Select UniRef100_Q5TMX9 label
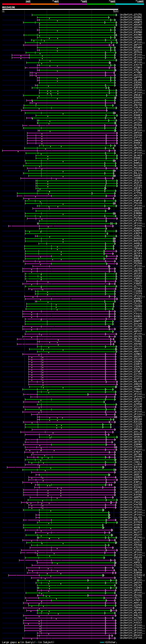This screenshot has height=644, width=146. click(131, 53)
